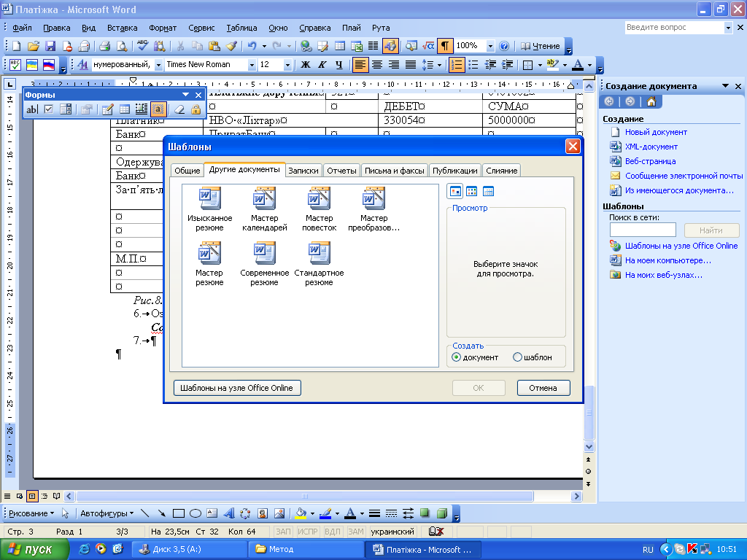Click the form field eraser reset icon

point(179,109)
